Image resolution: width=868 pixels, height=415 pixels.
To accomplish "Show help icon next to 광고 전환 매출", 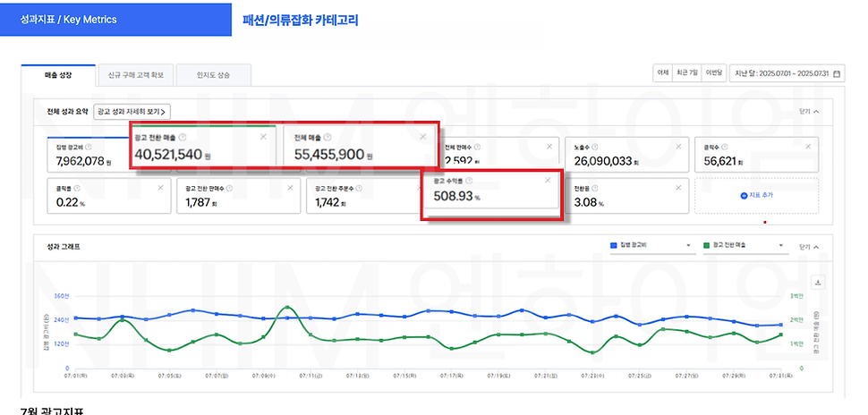I will point(183,137).
